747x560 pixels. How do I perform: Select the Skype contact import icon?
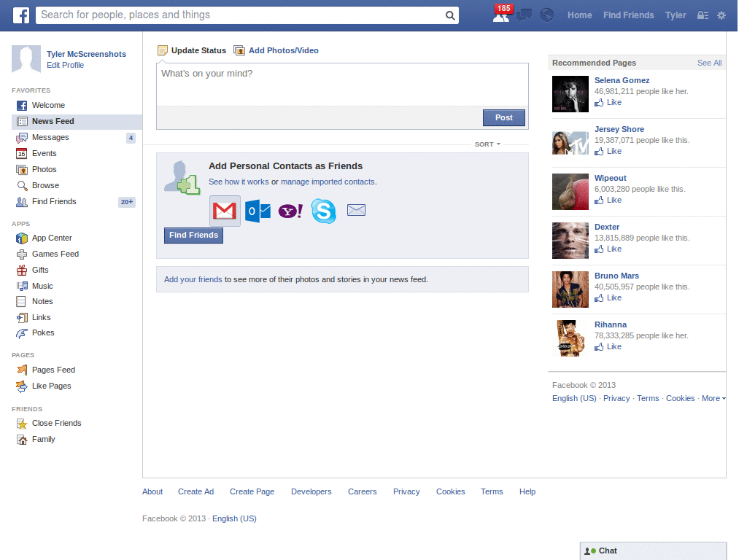click(323, 211)
